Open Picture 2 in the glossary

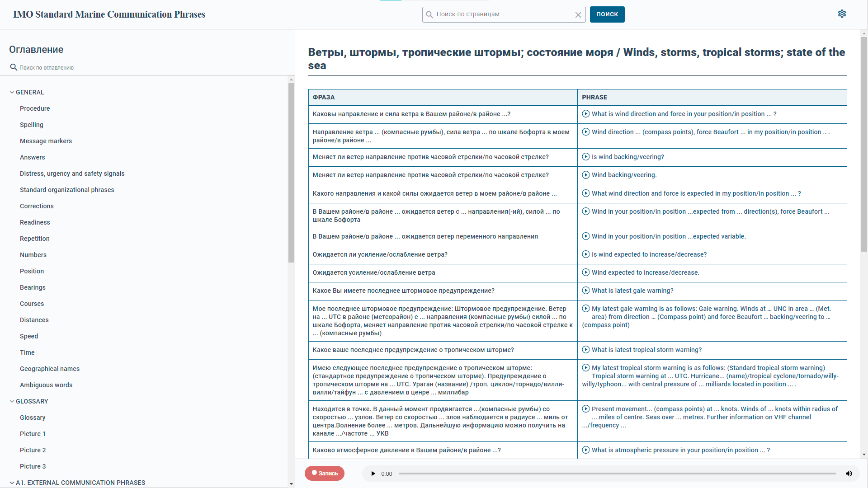33,450
